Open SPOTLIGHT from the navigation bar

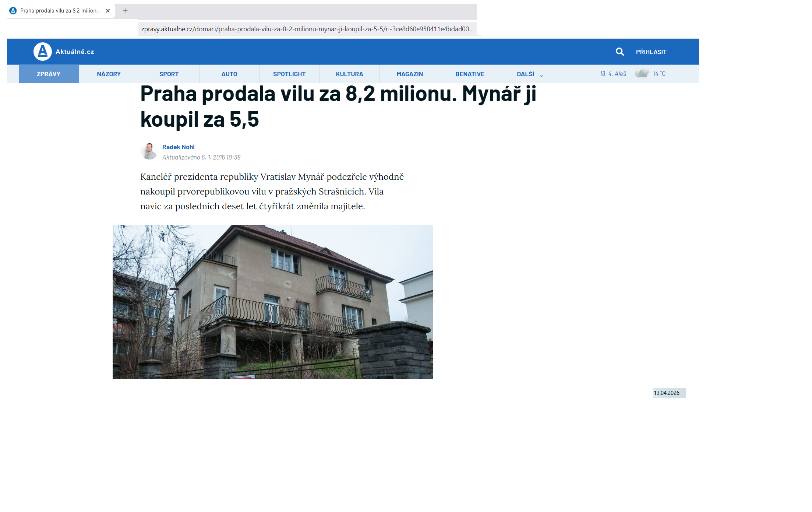[289, 74]
